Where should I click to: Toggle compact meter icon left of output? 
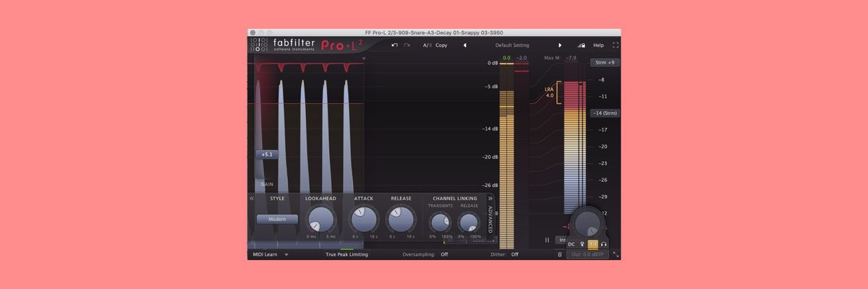coord(559,254)
